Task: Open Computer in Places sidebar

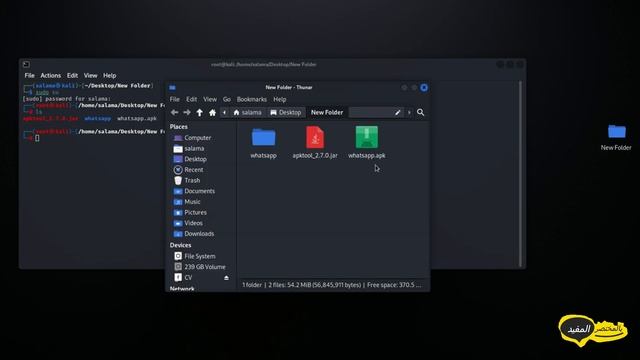Action: 198,138
